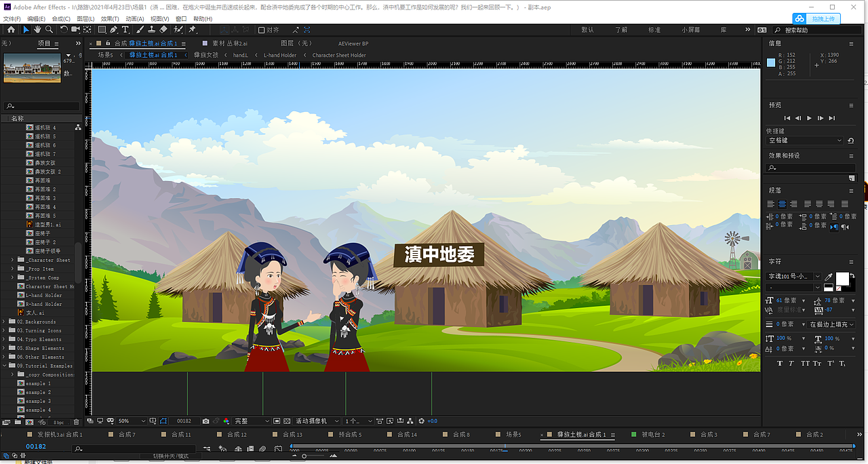Click the reset exposure icon
Viewport: 868px width, 464px height.
point(421,421)
